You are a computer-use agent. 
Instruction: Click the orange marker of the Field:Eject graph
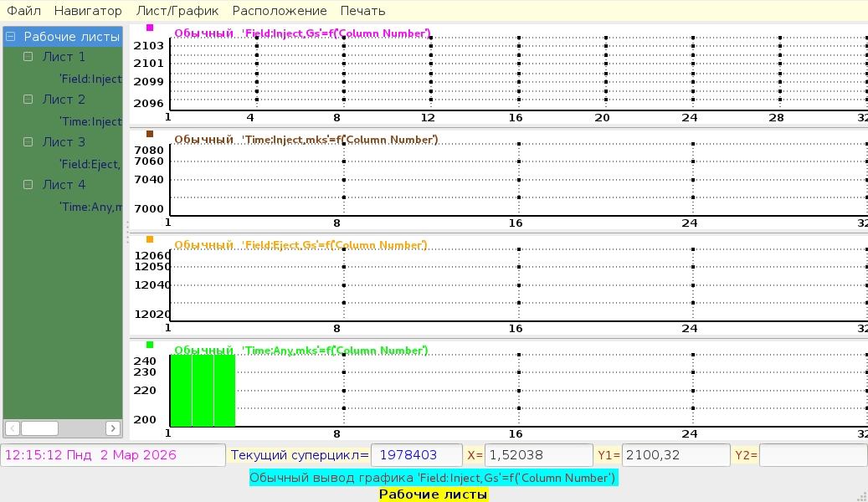(150, 239)
